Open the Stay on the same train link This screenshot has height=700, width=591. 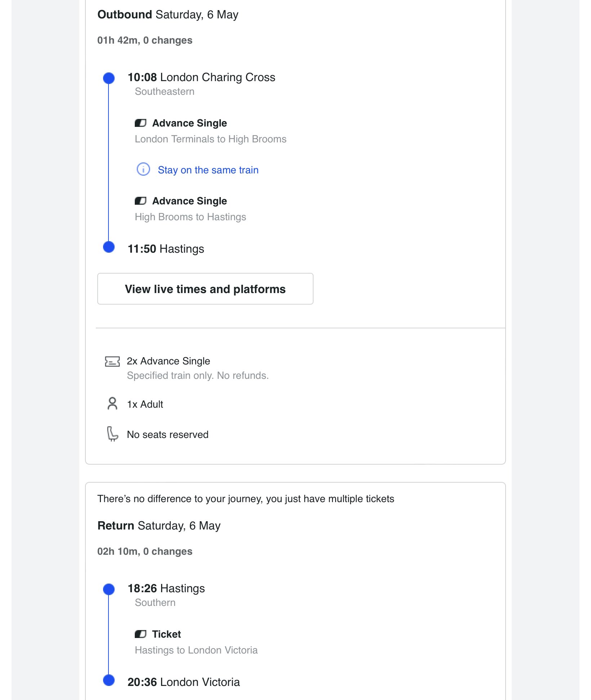pos(208,170)
